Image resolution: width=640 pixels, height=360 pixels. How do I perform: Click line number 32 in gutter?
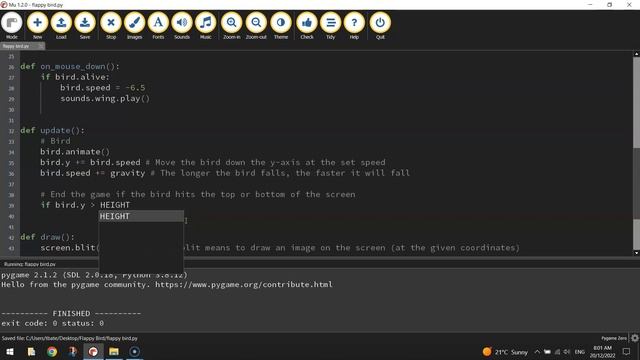11,131
